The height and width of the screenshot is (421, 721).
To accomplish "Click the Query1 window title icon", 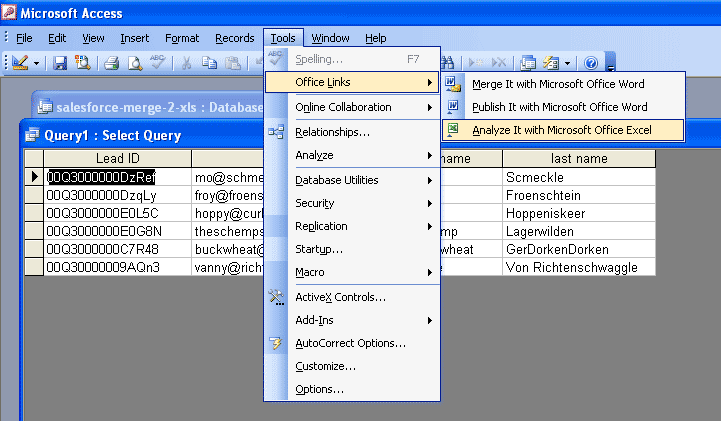I will pos(32,135).
